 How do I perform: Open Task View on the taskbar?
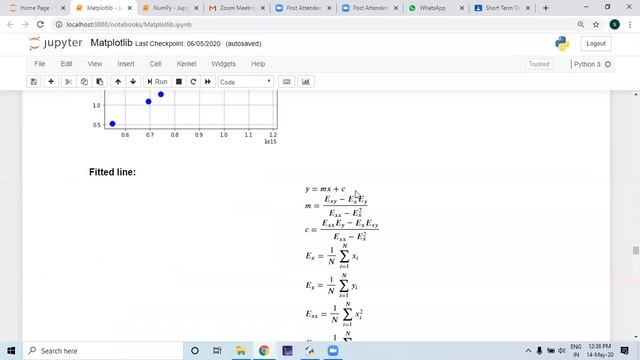(x=217, y=351)
